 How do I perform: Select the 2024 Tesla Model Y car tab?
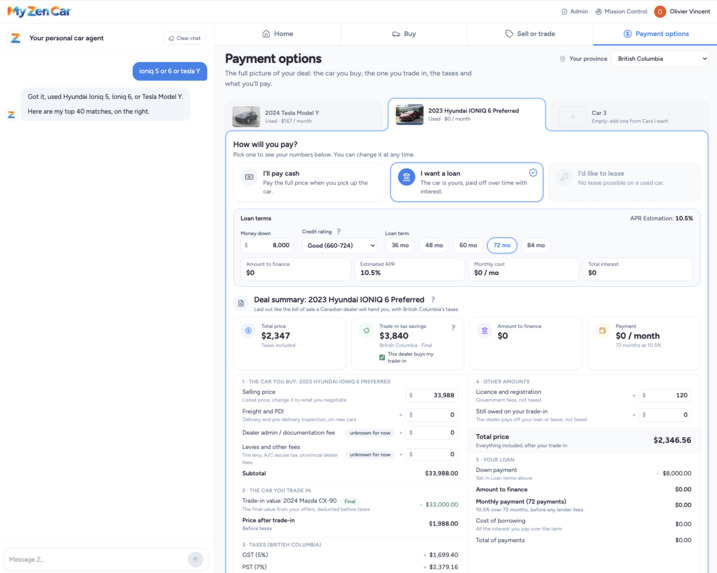[305, 116]
